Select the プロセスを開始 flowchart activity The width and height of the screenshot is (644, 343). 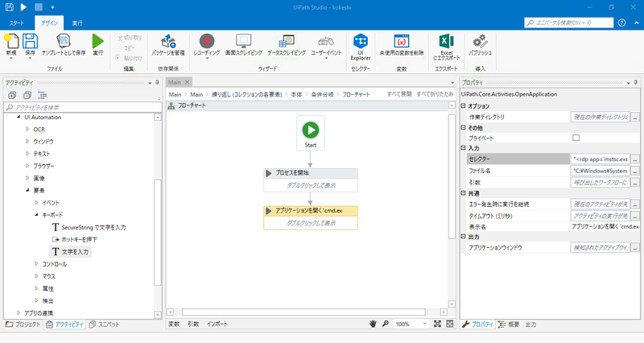pyautogui.click(x=311, y=180)
